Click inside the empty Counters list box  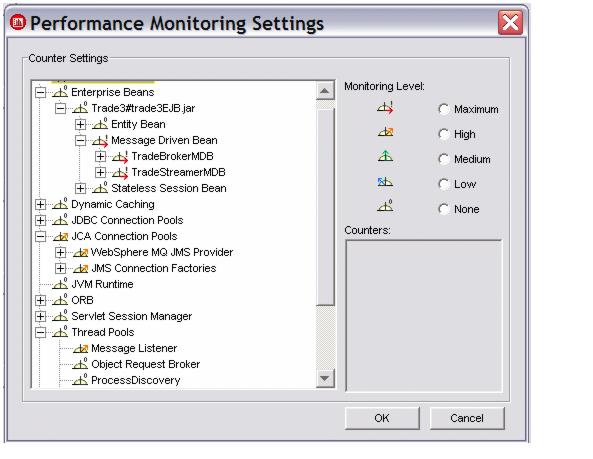coord(424,316)
